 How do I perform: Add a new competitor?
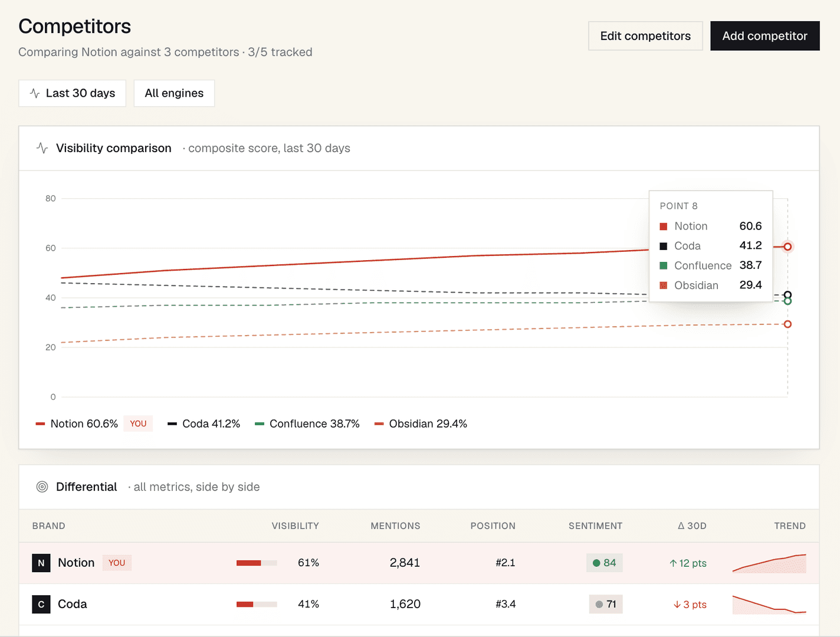(x=764, y=36)
